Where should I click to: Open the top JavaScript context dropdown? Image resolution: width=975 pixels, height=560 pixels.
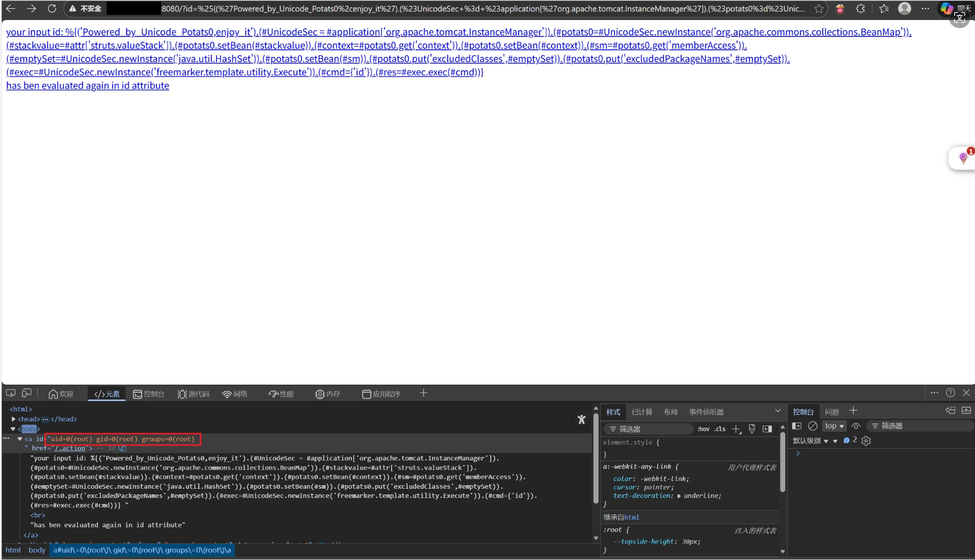click(834, 426)
